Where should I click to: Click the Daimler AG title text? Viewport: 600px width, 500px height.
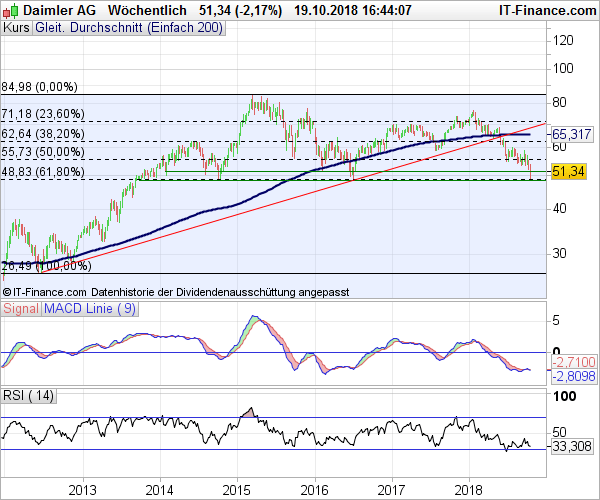point(59,10)
